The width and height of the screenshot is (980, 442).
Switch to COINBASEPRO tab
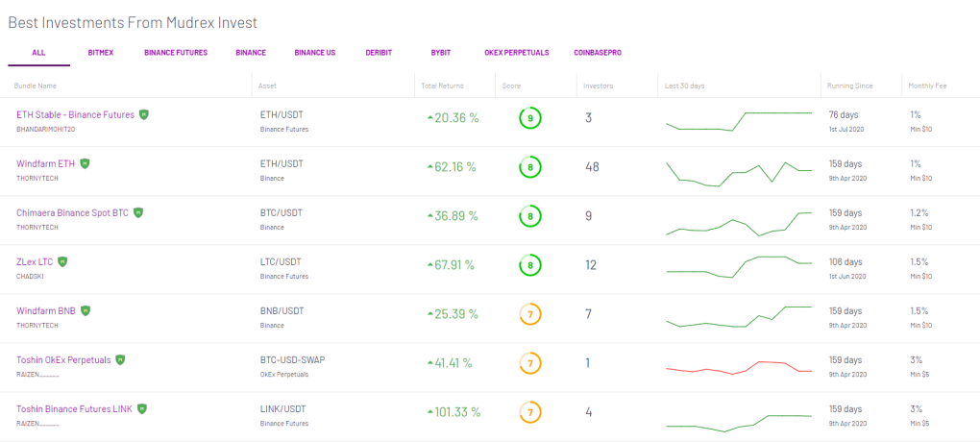pos(598,53)
